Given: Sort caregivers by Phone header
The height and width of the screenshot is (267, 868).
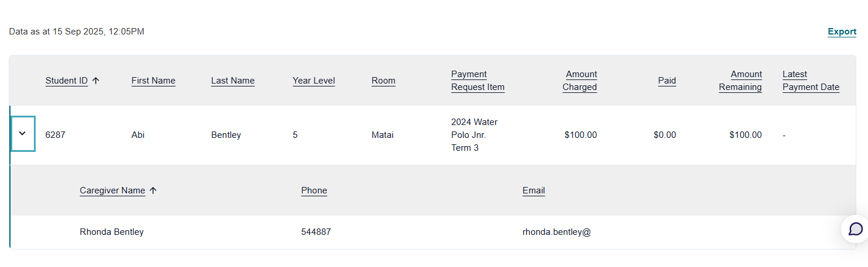Looking at the screenshot, I should tap(314, 190).
